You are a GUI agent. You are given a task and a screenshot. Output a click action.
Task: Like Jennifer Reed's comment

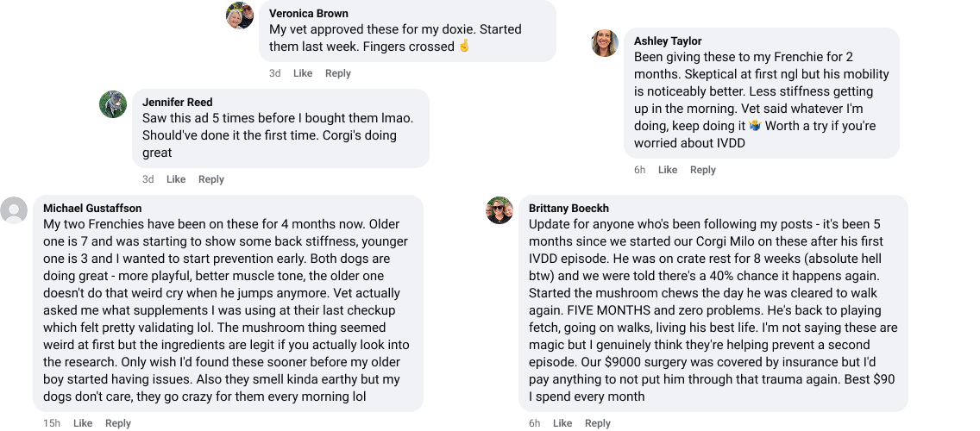coord(175,179)
